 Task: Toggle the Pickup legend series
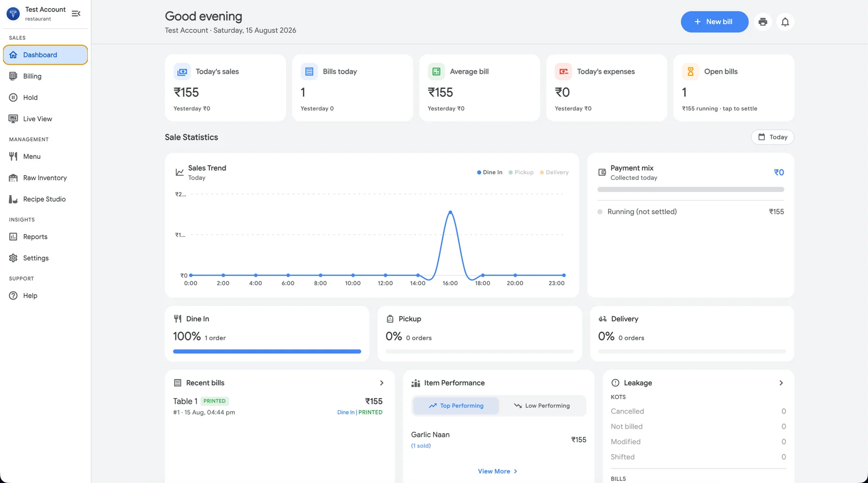[x=521, y=172]
